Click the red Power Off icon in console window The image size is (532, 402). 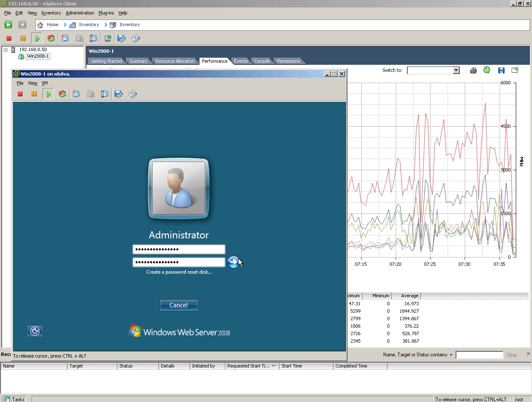point(20,94)
